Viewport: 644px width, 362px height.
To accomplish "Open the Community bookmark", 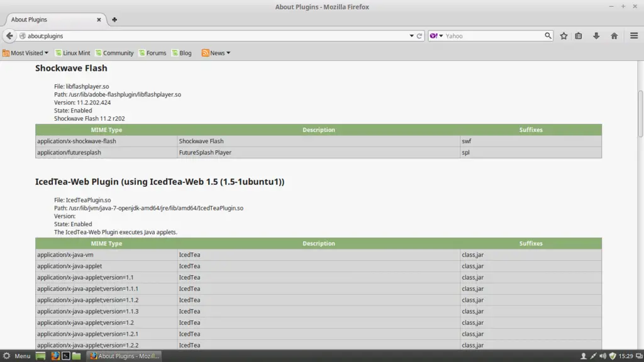I will click(x=114, y=53).
